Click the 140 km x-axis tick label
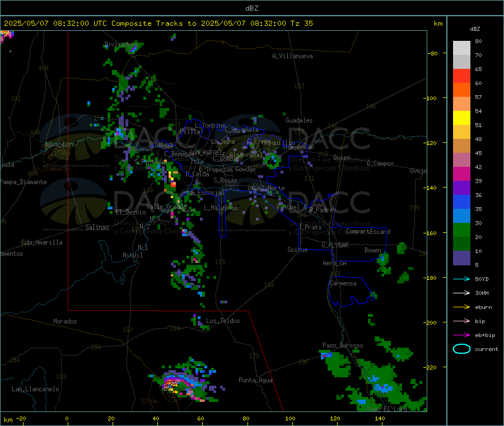 pos(380,418)
